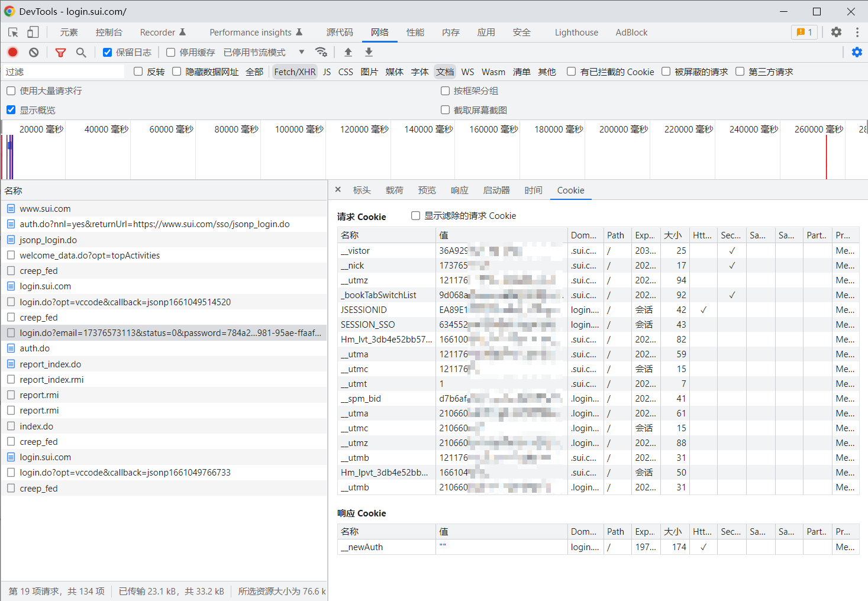This screenshot has width=868, height=601.
Task: Uncheck the 保留日志 checkbox
Action: click(107, 53)
